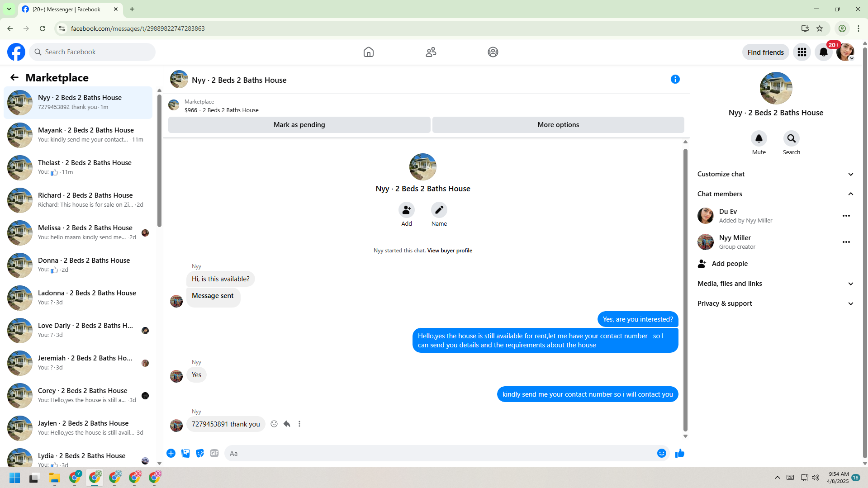Send a thumbs-up like

tap(679, 453)
